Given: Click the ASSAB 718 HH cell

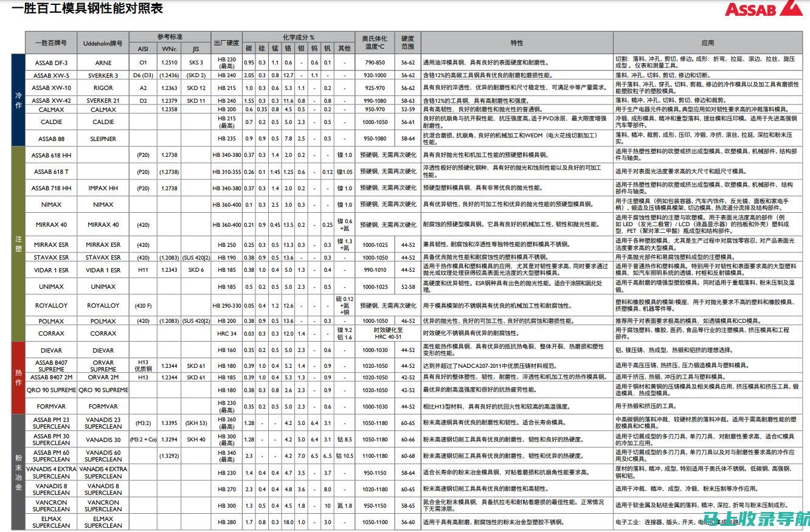Looking at the screenshot, I should coord(51,188).
